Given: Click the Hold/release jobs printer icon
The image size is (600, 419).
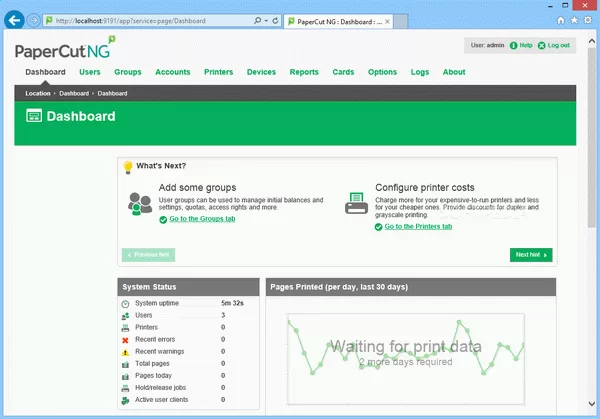Looking at the screenshot, I should [x=125, y=388].
